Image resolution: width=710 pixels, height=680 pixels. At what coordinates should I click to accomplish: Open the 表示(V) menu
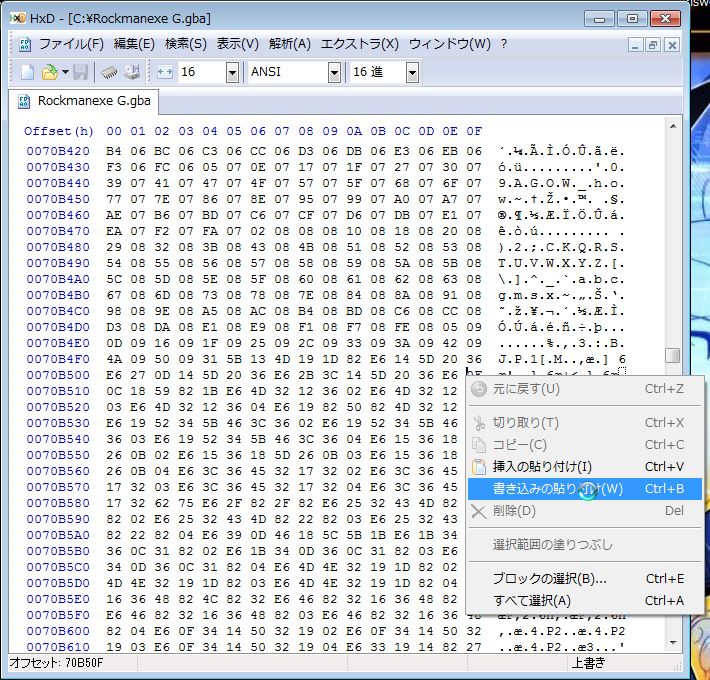(237, 44)
